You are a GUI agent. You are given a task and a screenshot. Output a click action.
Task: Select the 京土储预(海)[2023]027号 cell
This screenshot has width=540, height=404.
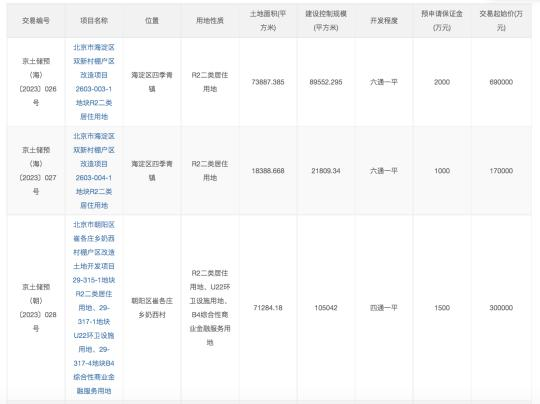[x=36, y=171]
